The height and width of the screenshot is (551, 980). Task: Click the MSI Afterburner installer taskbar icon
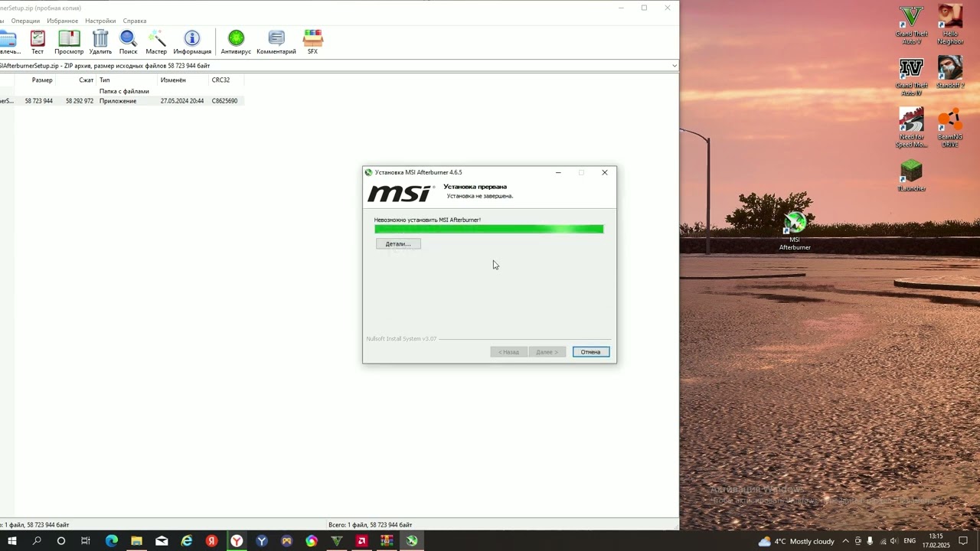412,541
